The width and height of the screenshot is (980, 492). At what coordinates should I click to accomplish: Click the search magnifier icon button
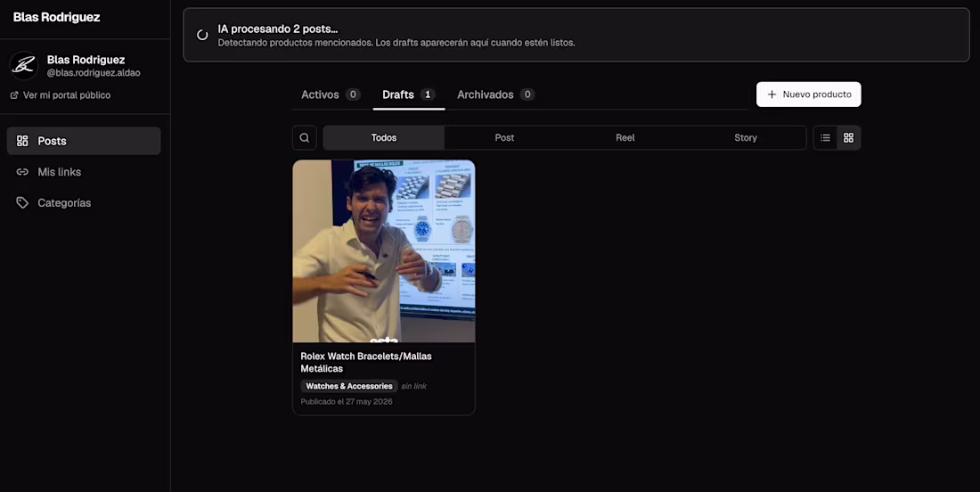pos(305,137)
